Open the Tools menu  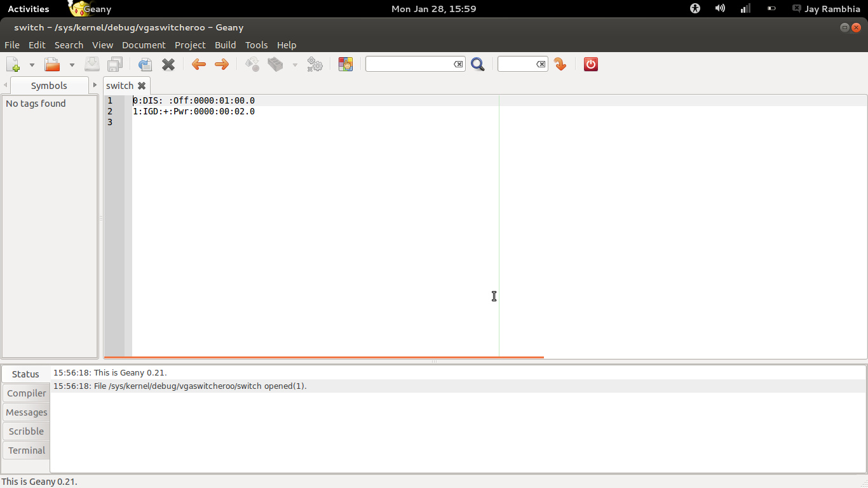(x=256, y=45)
